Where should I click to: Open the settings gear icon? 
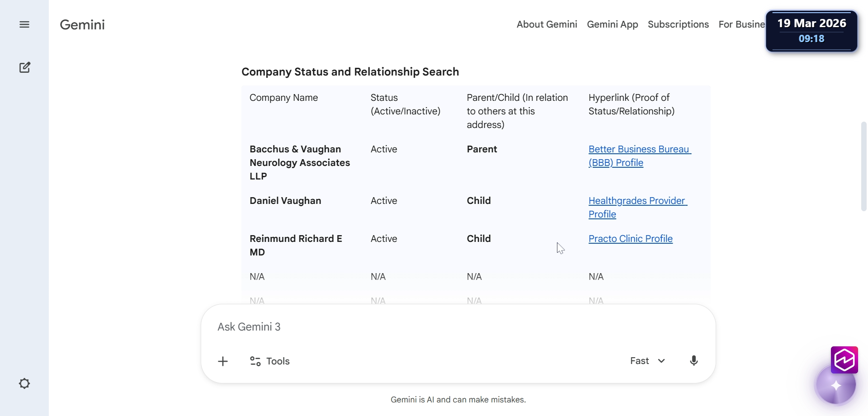click(x=24, y=383)
